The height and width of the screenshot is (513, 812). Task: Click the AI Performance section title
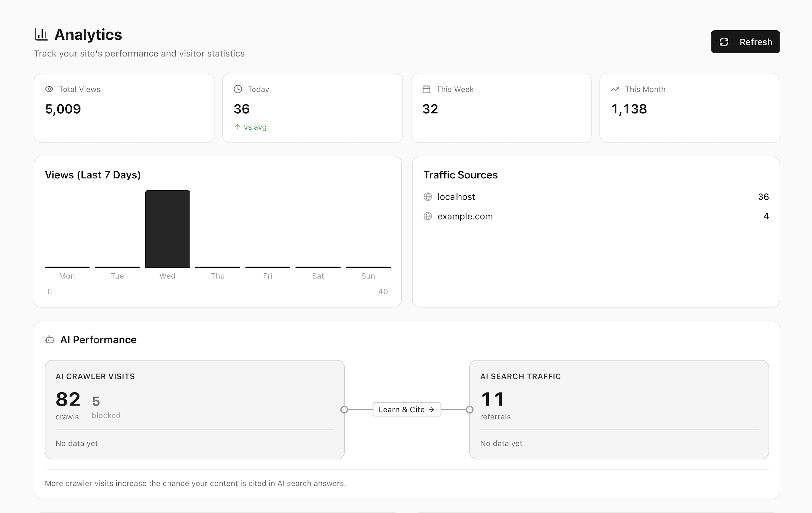point(98,340)
